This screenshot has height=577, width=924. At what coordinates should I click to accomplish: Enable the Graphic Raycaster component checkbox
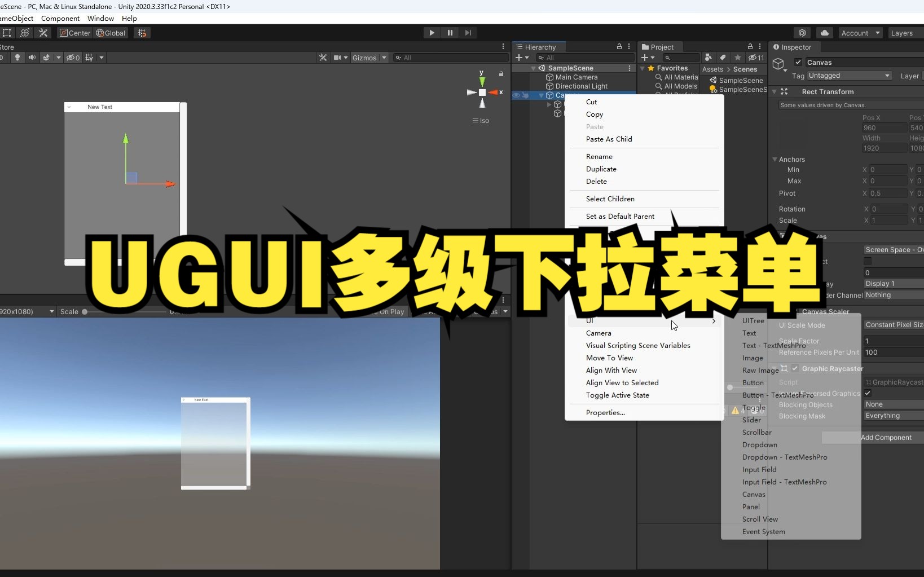click(x=795, y=369)
